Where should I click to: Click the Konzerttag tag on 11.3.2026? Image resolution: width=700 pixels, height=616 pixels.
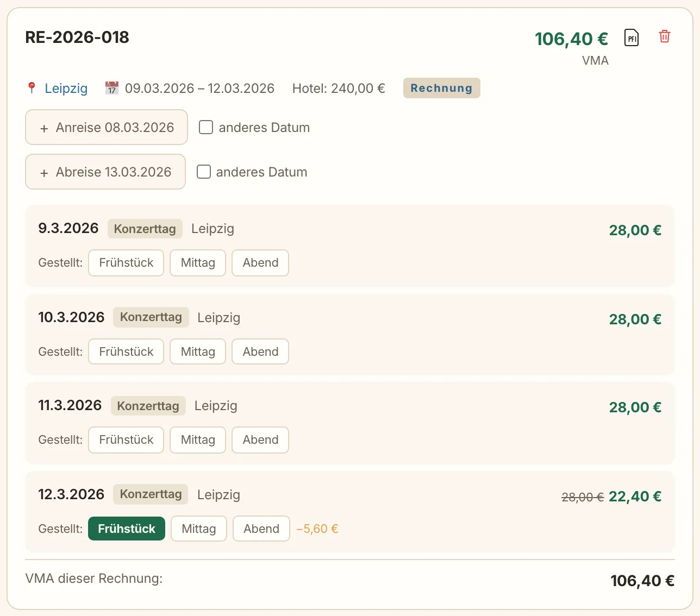coord(148,406)
